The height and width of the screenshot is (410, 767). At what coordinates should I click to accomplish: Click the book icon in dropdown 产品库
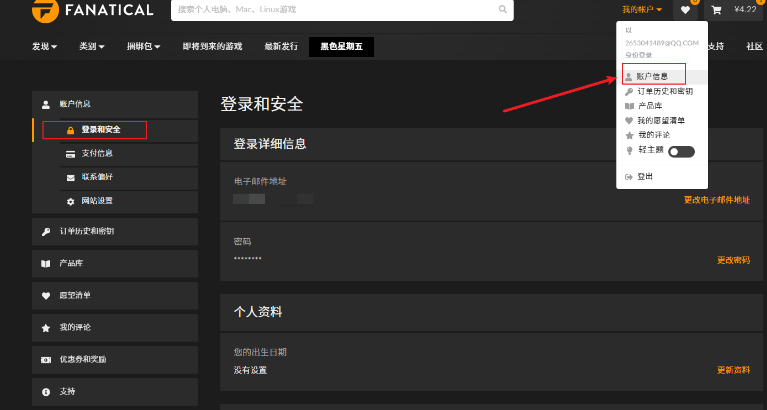click(629, 106)
